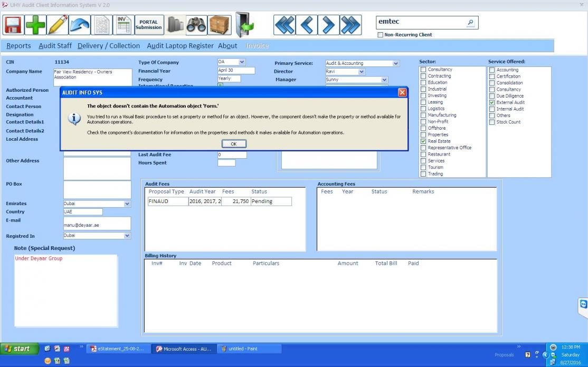Expand Manager dropdown showing Sunny
588x367 pixels.
click(x=384, y=80)
